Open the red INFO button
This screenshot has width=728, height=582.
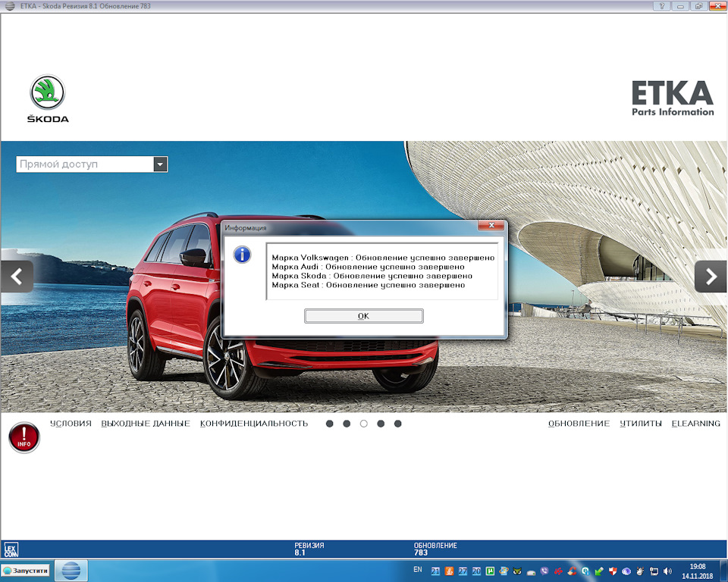pyautogui.click(x=24, y=437)
